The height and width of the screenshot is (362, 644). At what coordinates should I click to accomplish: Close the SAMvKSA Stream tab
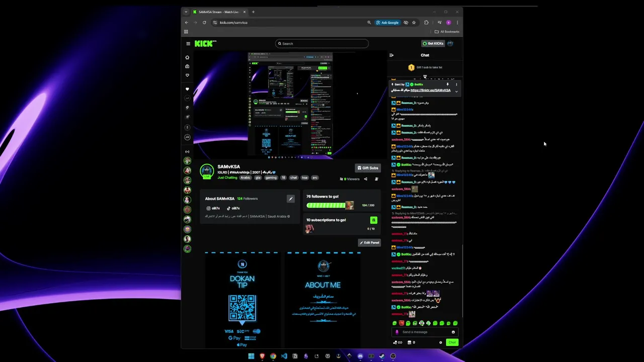245,12
